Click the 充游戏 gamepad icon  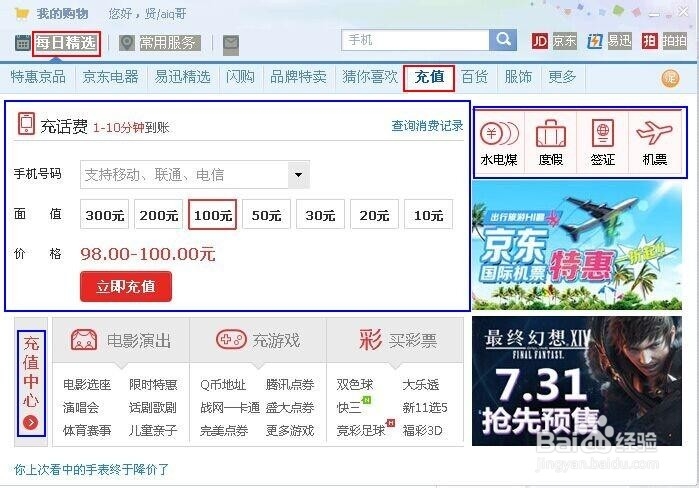pyautogui.click(x=231, y=340)
